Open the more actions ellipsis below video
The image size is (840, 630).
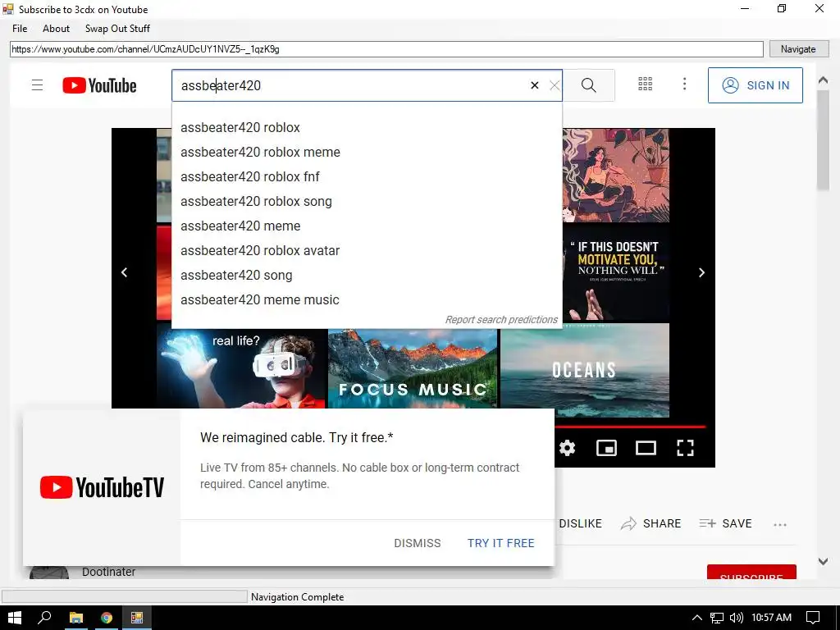[780, 524]
